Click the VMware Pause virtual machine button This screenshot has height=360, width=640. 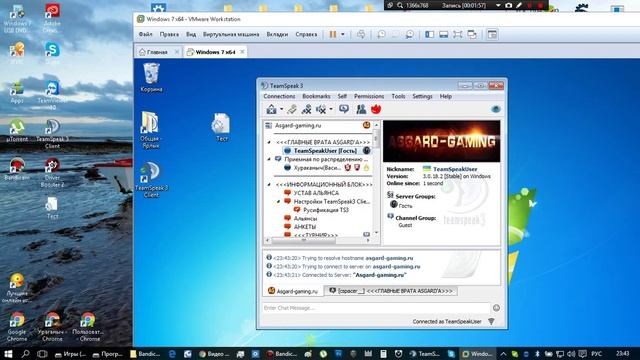pyautogui.click(x=333, y=34)
